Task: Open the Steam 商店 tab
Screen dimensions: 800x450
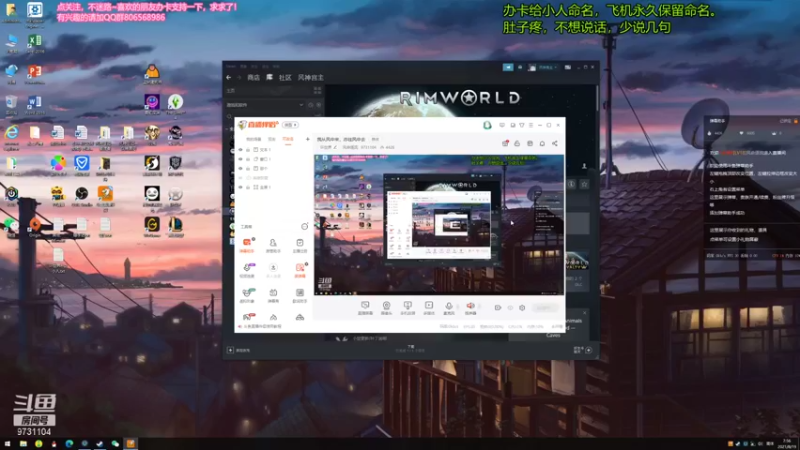Action: click(x=253, y=78)
